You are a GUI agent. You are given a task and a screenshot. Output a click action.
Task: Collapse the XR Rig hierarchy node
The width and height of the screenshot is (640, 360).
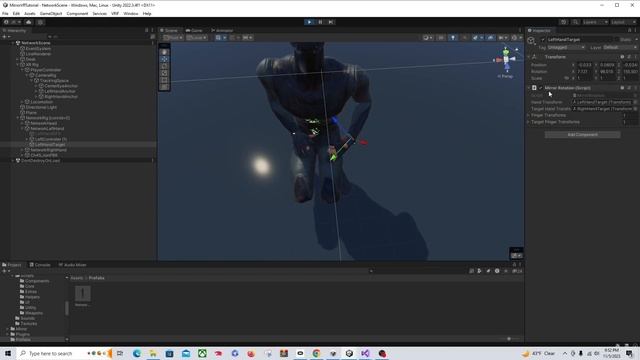point(18,64)
